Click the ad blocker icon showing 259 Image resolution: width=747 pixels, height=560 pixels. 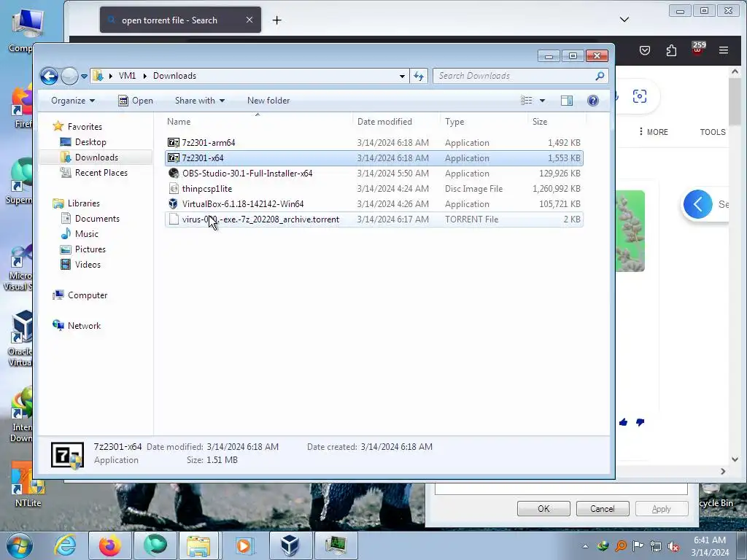698,49
